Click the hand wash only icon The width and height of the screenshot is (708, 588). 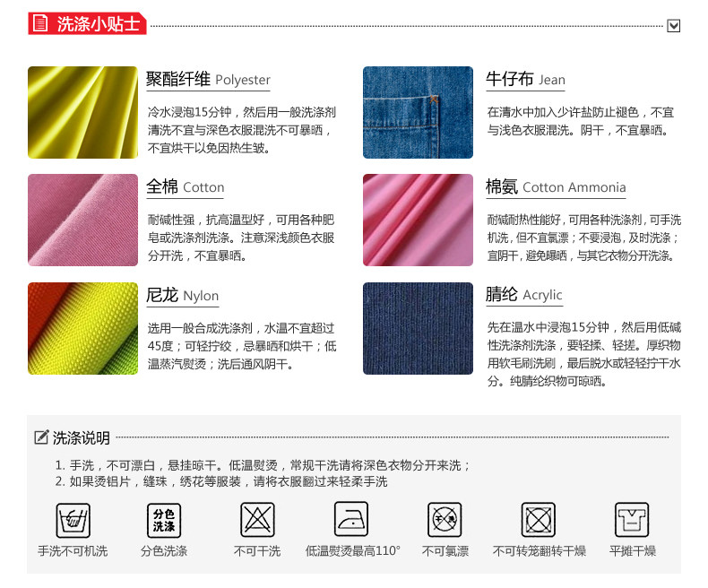tap(73, 520)
